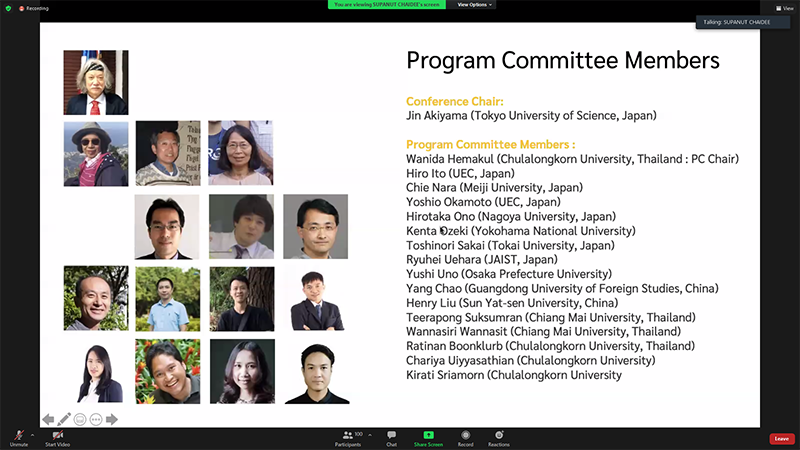
Task: Click the 'Yoshio Okamoto (UEC, Japan)' line
Action: pyautogui.click(x=483, y=202)
